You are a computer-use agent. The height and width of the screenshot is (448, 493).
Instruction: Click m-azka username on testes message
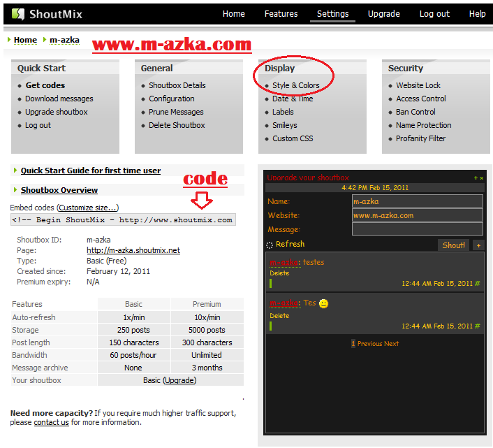(284, 262)
